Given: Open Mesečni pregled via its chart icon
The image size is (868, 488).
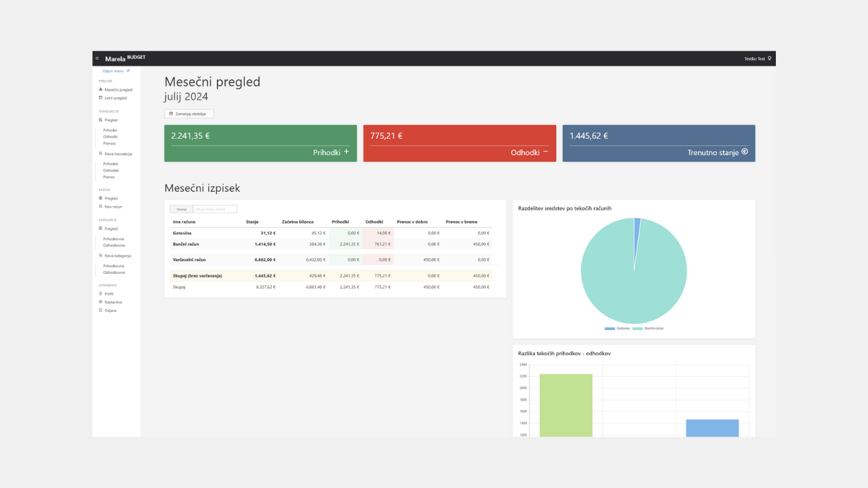Looking at the screenshot, I should coord(100,89).
